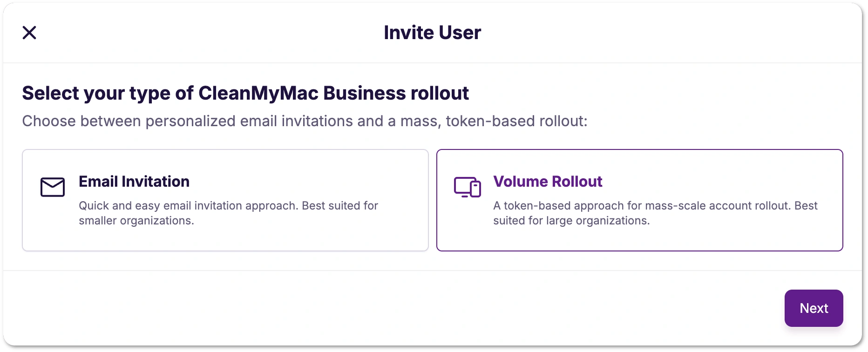
Task: Click the "Invite User" dialog title
Action: [432, 33]
